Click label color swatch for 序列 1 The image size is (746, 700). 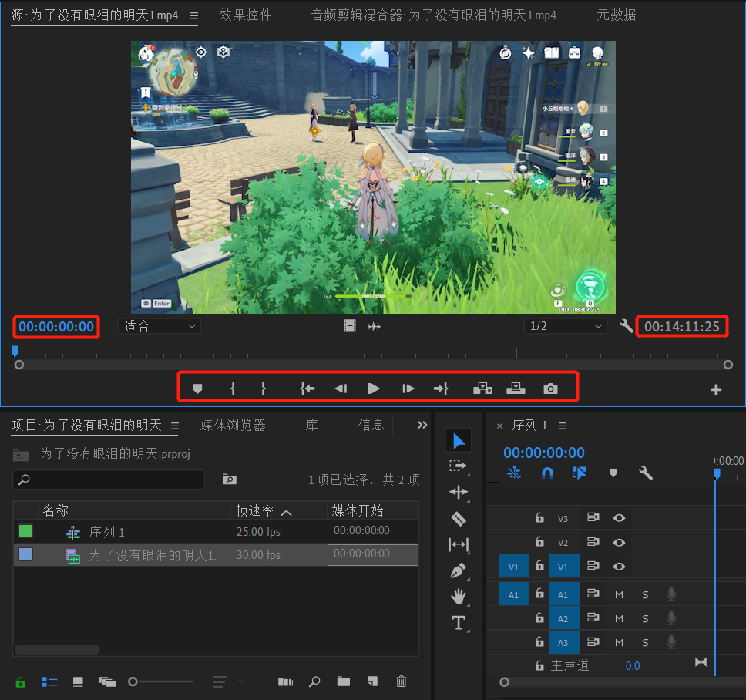pos(25,531)
